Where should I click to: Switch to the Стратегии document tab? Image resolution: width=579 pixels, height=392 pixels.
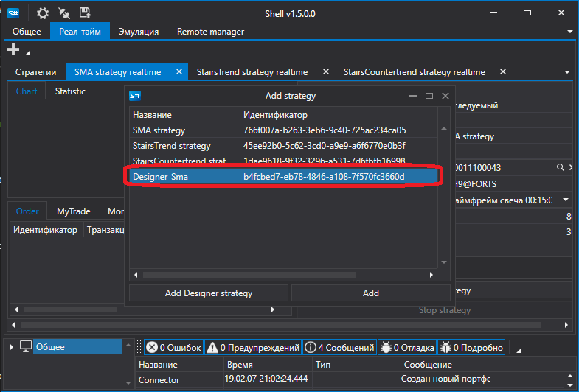tap(36, 72)
